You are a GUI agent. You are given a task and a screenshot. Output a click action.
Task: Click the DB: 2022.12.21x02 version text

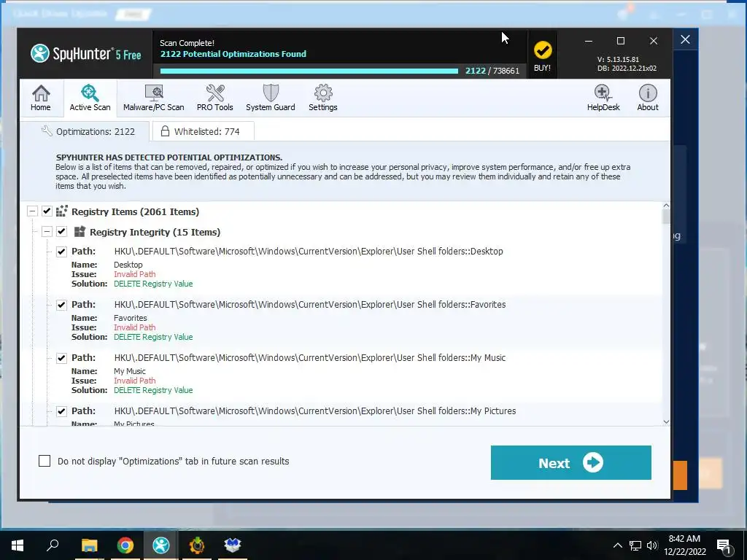click(627, 68)
